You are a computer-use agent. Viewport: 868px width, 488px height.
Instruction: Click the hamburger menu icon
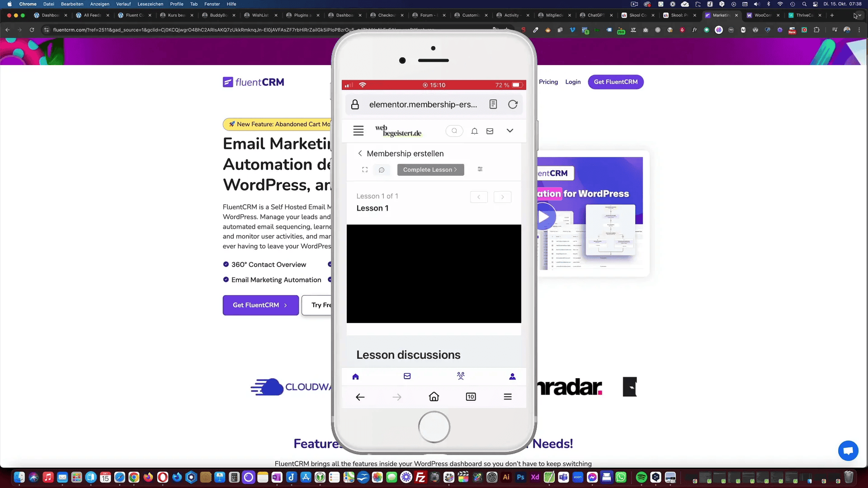(x=358, y=130)
